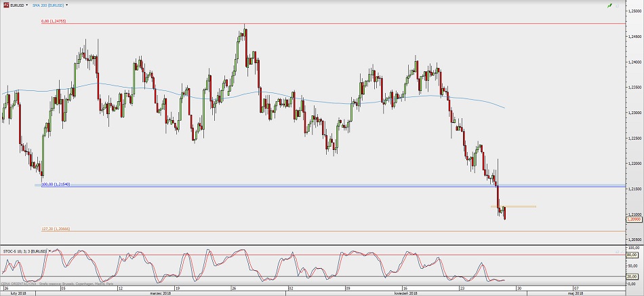
Task: Click the stochastic 20,00 level marker
Action: point(633,276)
